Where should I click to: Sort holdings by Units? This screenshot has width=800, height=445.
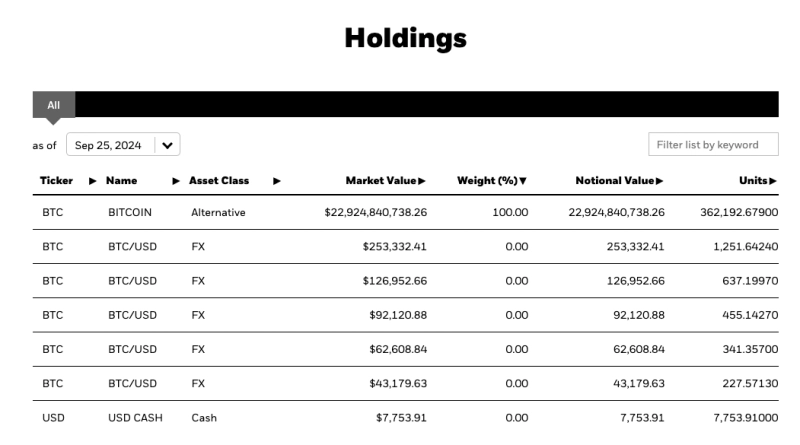(x=759, y=181)
